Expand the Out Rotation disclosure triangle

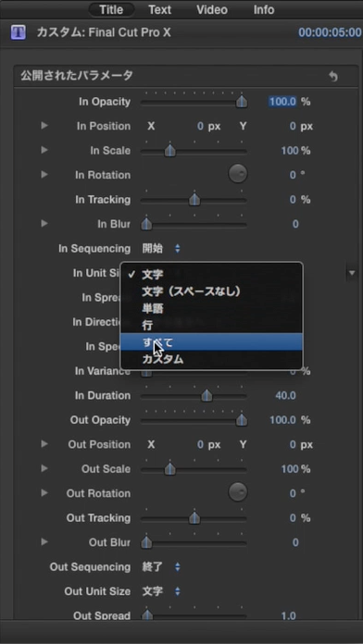[x=44, y=493]
